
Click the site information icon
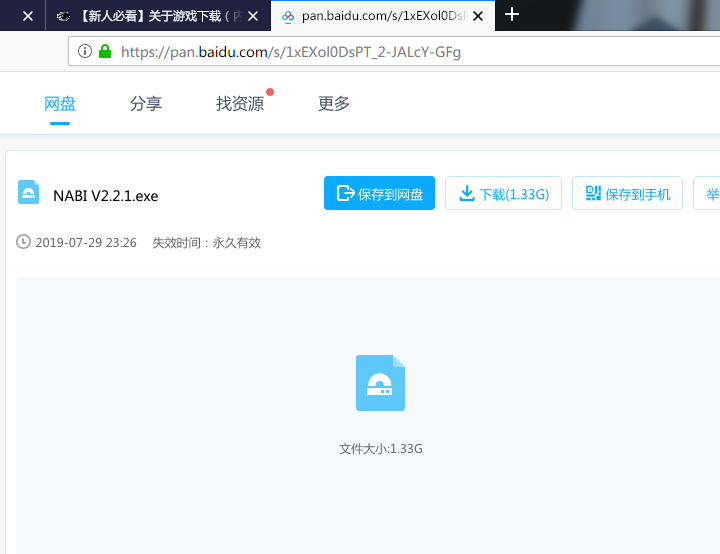[85, 51]
